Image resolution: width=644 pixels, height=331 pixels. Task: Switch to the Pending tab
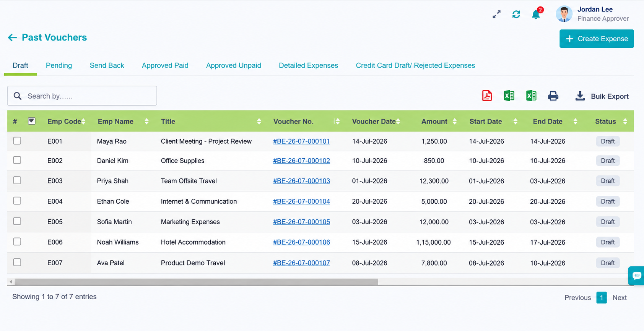pyautogui.click(x=59, y=65)
